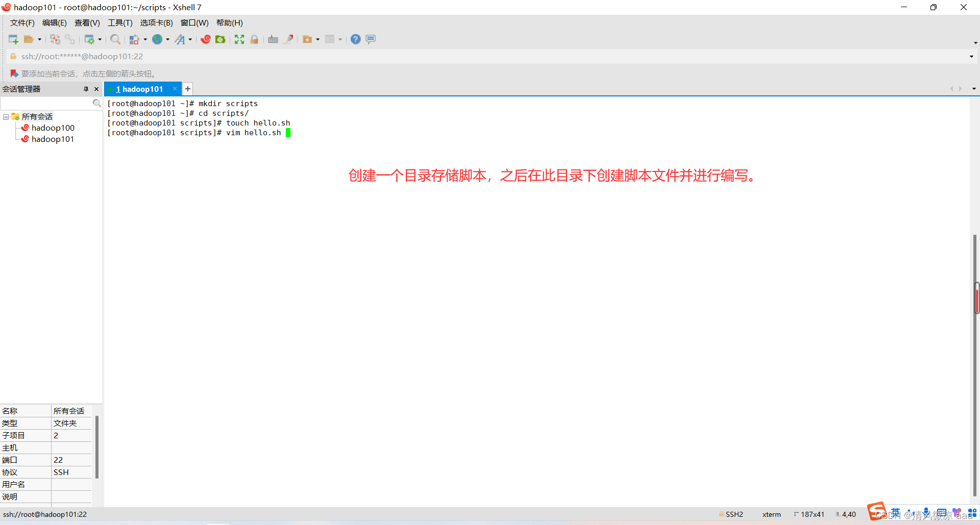Expand the toolbar overflow arrow

tap(975, 43)
